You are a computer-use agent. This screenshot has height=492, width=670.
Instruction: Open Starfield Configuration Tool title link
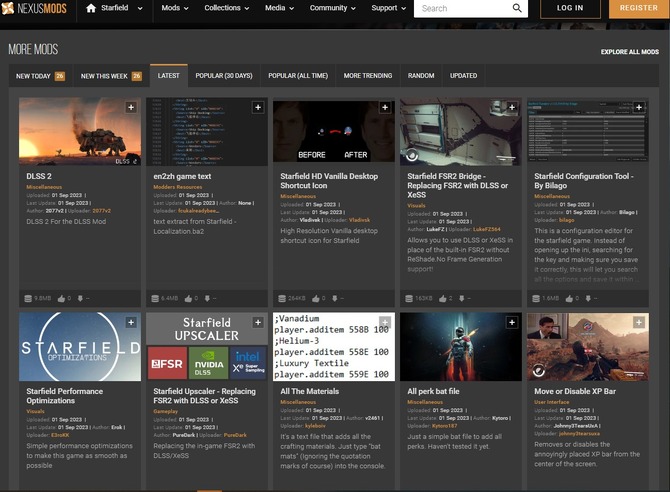(x=584, y=181)
